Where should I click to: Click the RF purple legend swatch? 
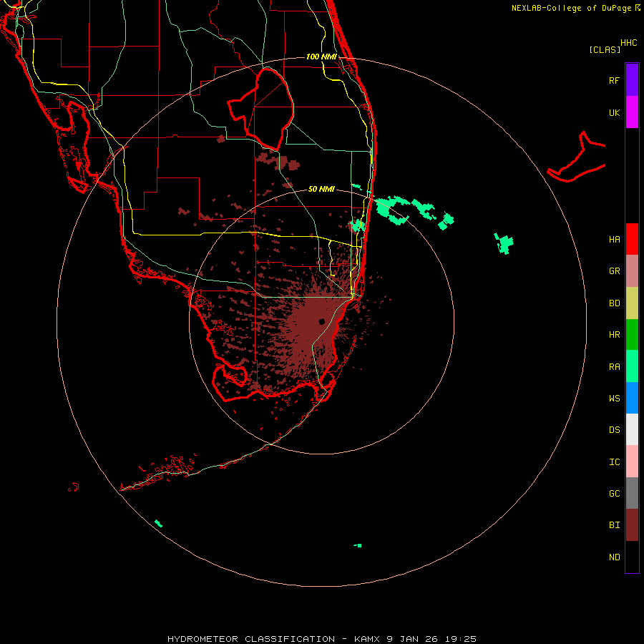tap(632, 80)
